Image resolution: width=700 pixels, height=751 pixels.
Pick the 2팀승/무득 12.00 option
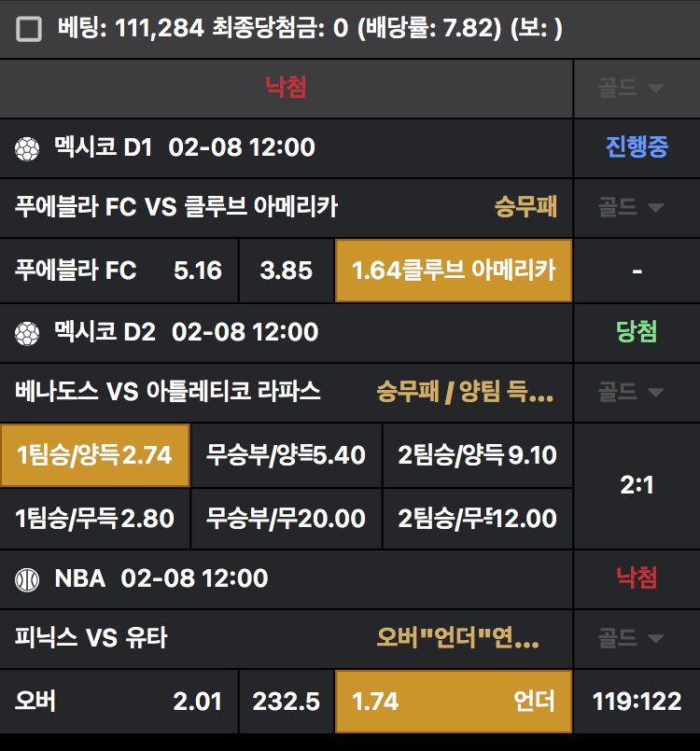[x=478, y=518]
